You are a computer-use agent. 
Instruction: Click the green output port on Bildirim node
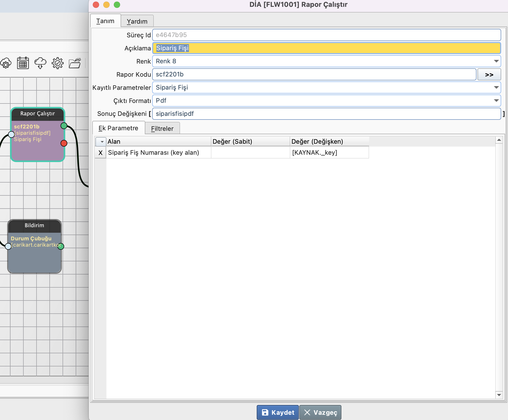pyautogui.click(x=61, y=246)
